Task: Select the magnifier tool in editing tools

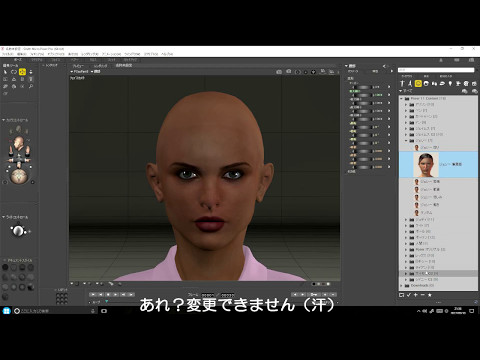Action: [x=31, y=86]
